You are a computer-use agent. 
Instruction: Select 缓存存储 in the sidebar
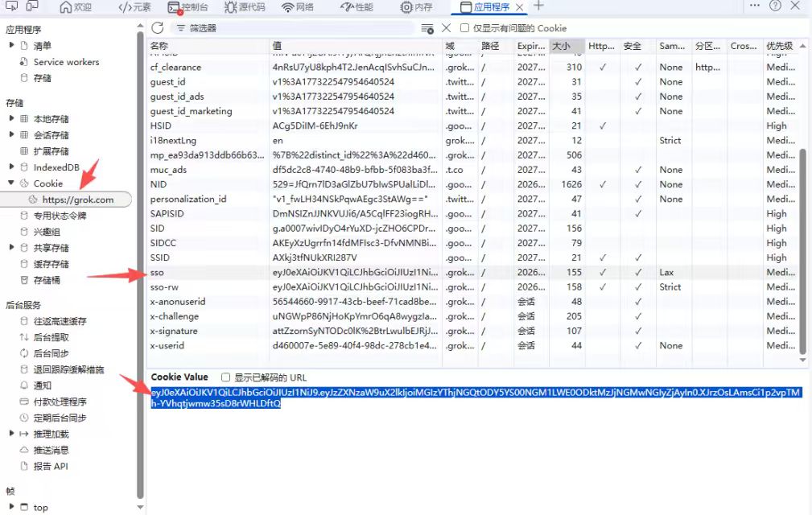coord(51,264)
